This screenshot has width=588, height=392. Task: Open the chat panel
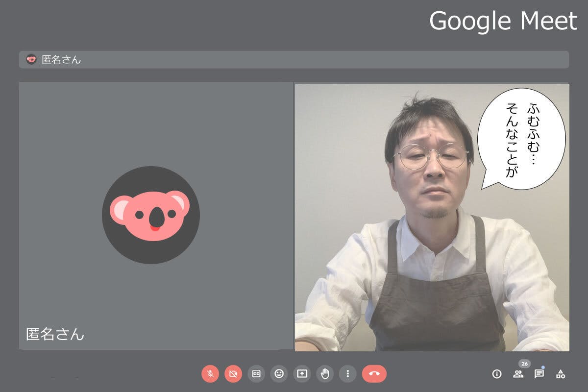pyautogui.click(x=539, y=374)
